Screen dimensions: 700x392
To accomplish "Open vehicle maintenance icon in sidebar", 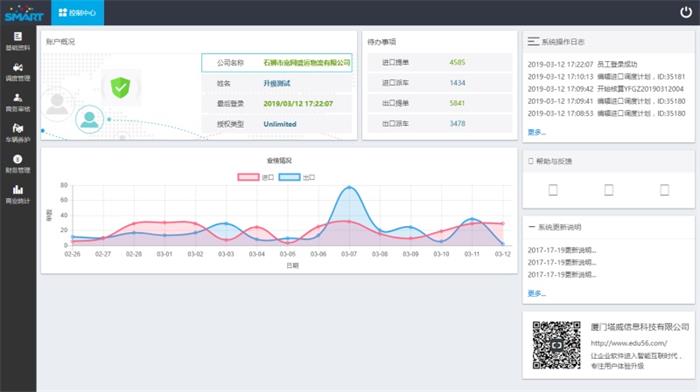I will (x=18, y=129).
